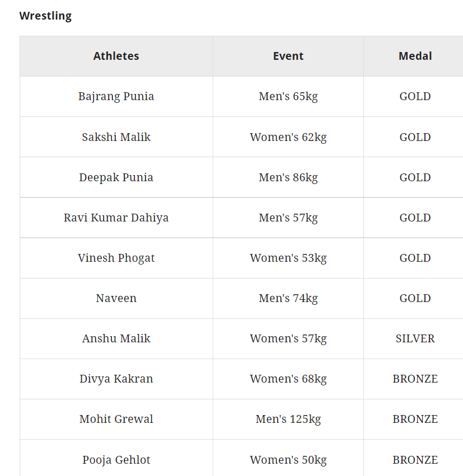The height and width of the screenshot is (476, 463).
Task: Click the Deepak Punia name cell
Action: click(x=116, y=177)
